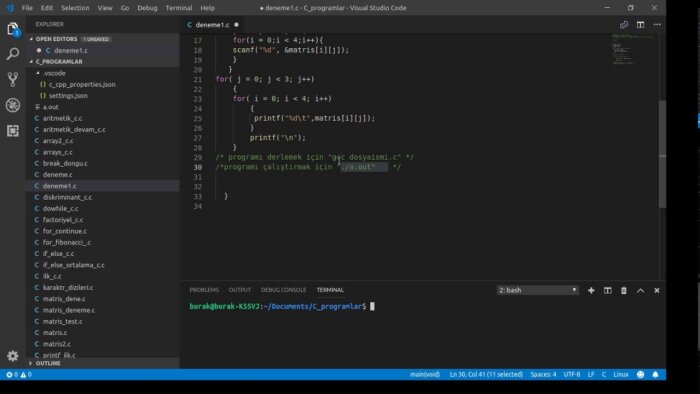Open the Edit menu

pyautogui.click(x=46, y=8)
